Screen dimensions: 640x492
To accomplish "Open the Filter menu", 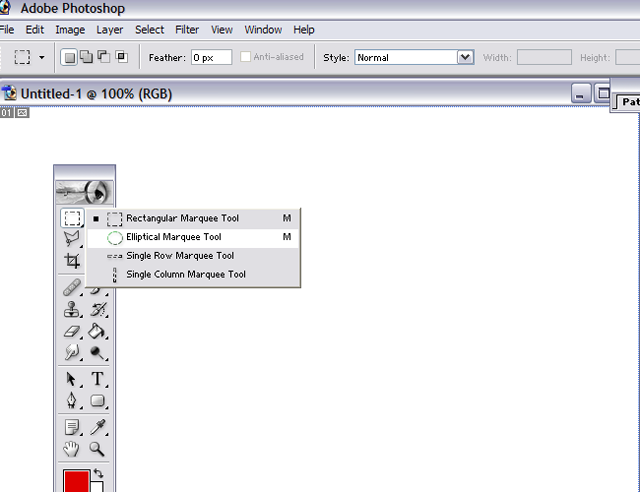I will coord(187,30).
